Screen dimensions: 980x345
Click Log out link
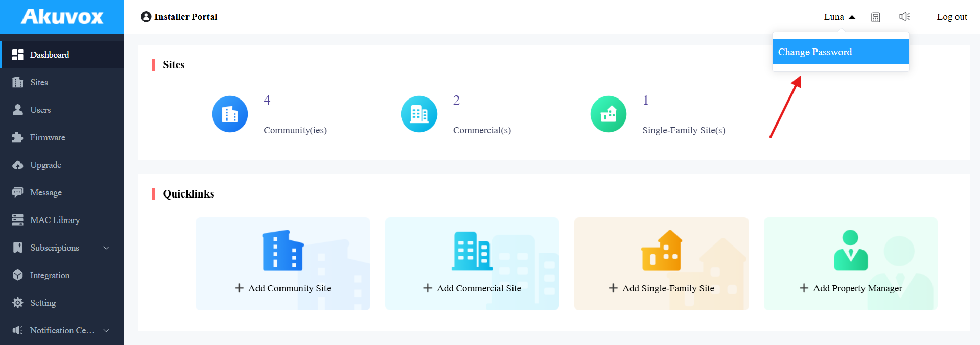pyautogui.click(x=951, y=17)
